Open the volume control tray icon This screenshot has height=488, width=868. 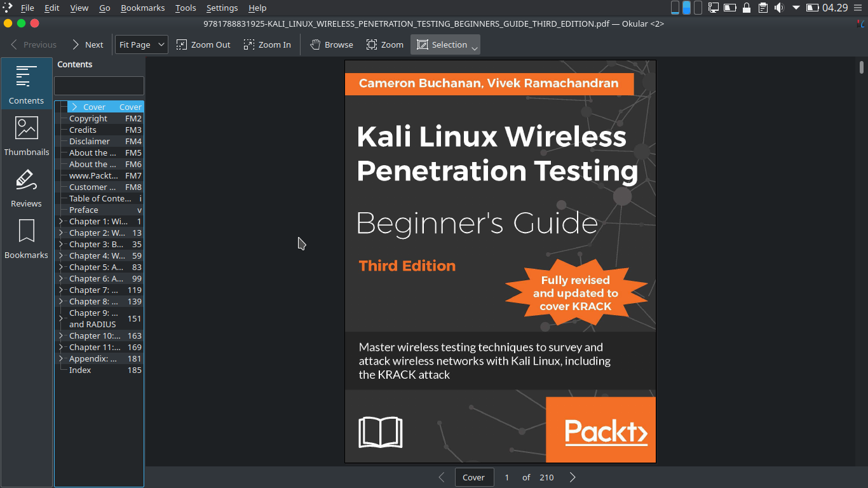click(779, 8)
